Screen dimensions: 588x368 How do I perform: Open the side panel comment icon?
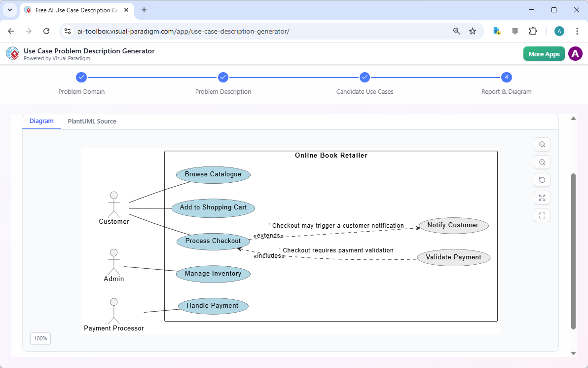[515, 31]
